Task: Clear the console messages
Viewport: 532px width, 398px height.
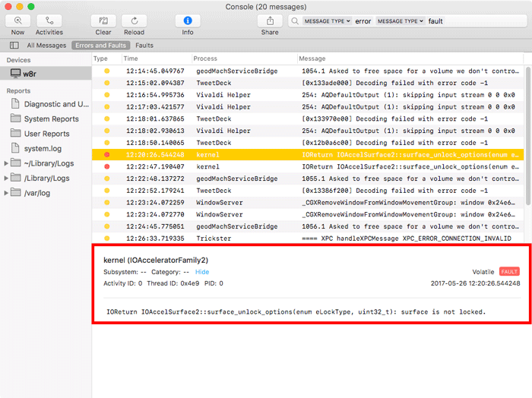Action: click(x=103, y=21)
